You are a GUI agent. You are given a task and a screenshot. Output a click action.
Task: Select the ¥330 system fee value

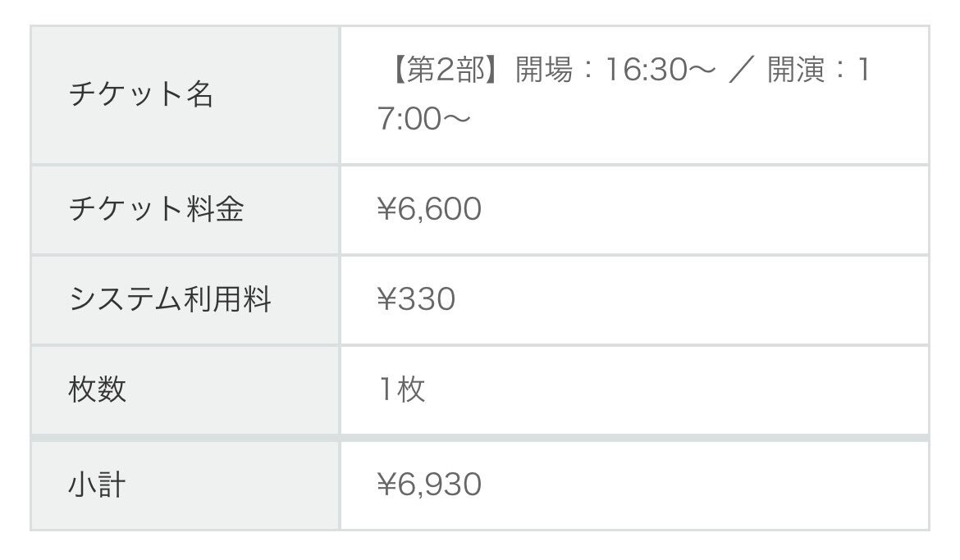point(416,300)
